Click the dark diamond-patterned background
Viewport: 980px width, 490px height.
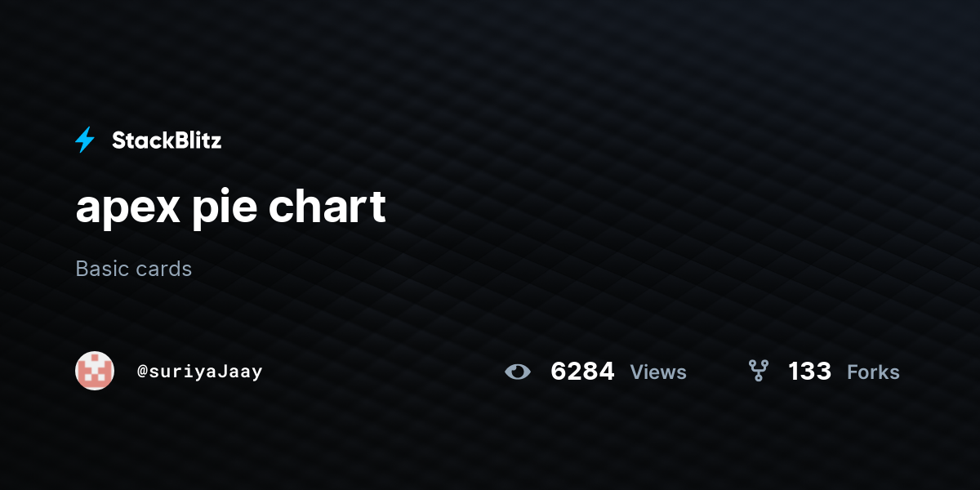pos(653,163)
